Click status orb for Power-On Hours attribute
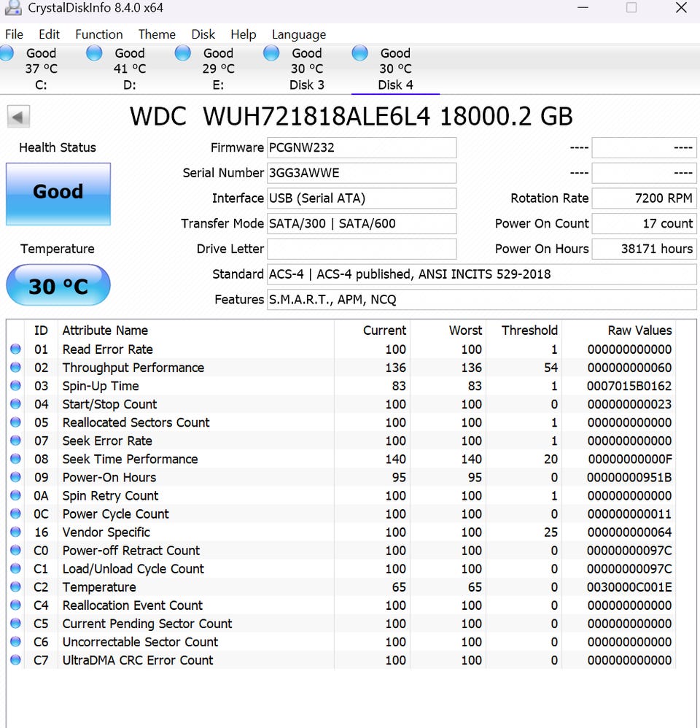 pyautogui.click(x=16, y=477)
